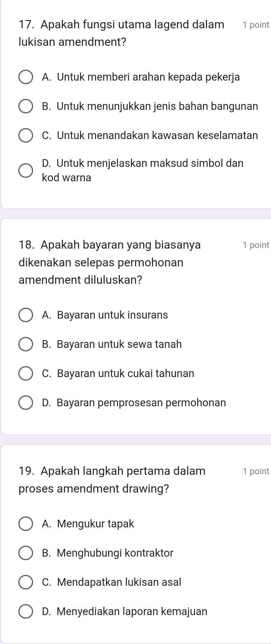Select 'A. Untuk memberi arahan kepada pekerja' radio
The width and height of the screenshot is (271, 644).
click(x=26, y=77)
